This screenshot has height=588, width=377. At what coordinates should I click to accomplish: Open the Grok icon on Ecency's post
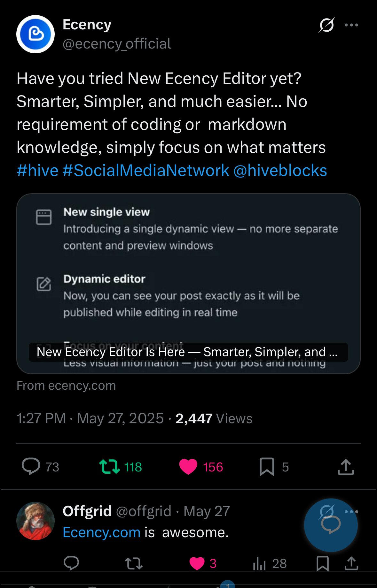(x=326, y=25)
